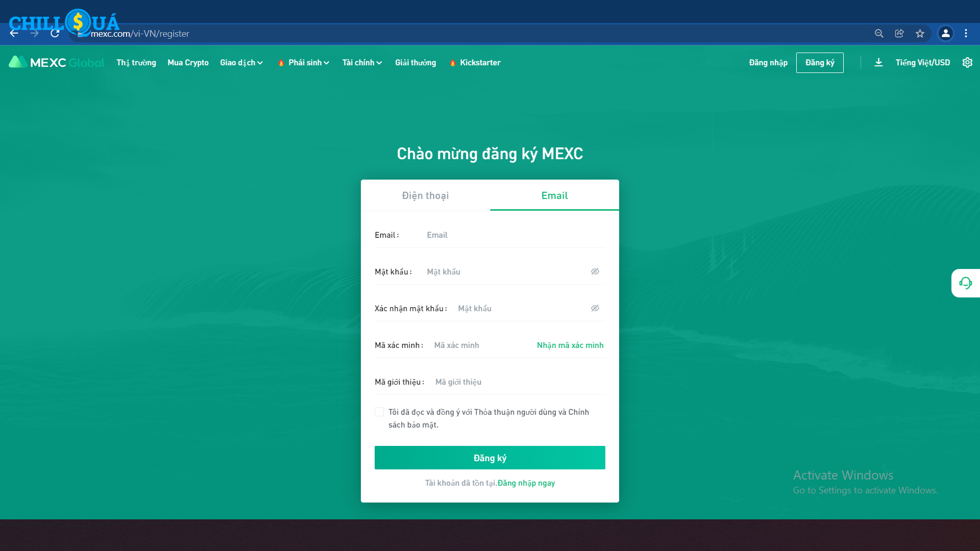The height and width of the screenshot is (551, 980).
Task: Check the user agreement checkbox
Action: click(x=379, y=412)
